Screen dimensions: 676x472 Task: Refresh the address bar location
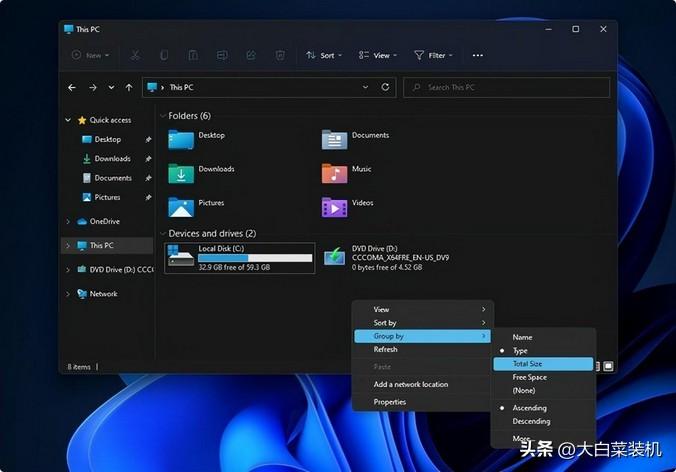coord(385,87)
